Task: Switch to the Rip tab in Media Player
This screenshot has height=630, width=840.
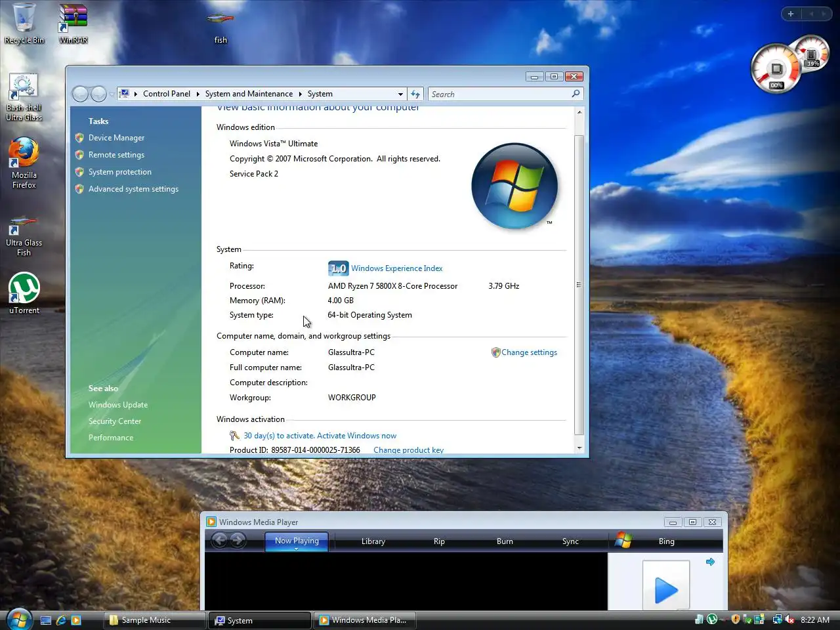Action: point(439,541)
